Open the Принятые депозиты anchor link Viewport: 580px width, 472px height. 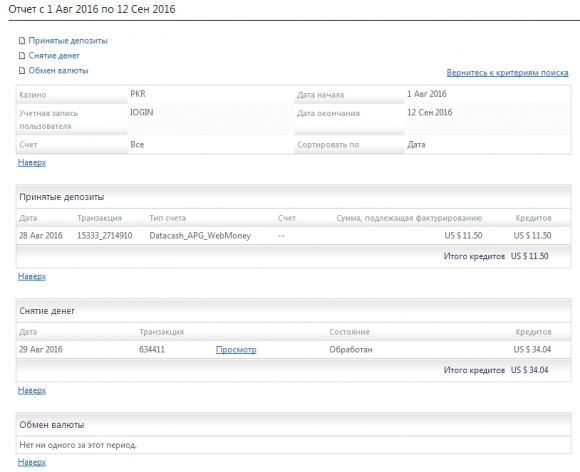pos(68,41)
